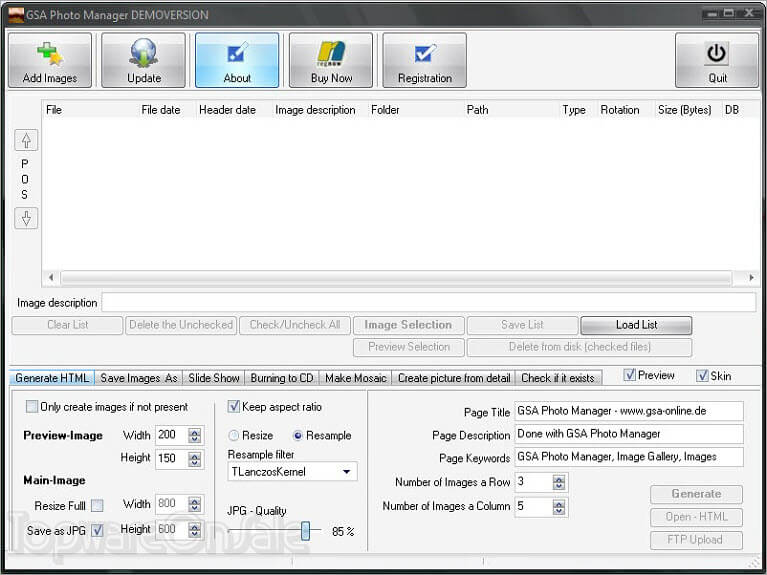Viewport: 767px width, 575px height.
Task: Expand the Resample filter dropdown
Action: point(346,472)
